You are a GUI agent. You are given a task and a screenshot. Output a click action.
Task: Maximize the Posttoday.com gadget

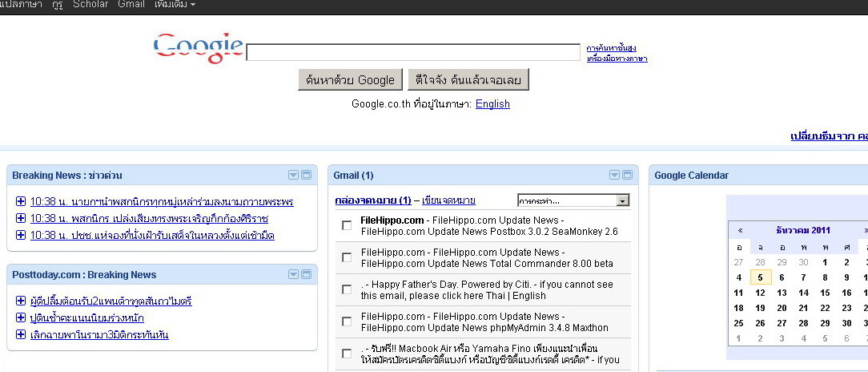click(306, 274)
